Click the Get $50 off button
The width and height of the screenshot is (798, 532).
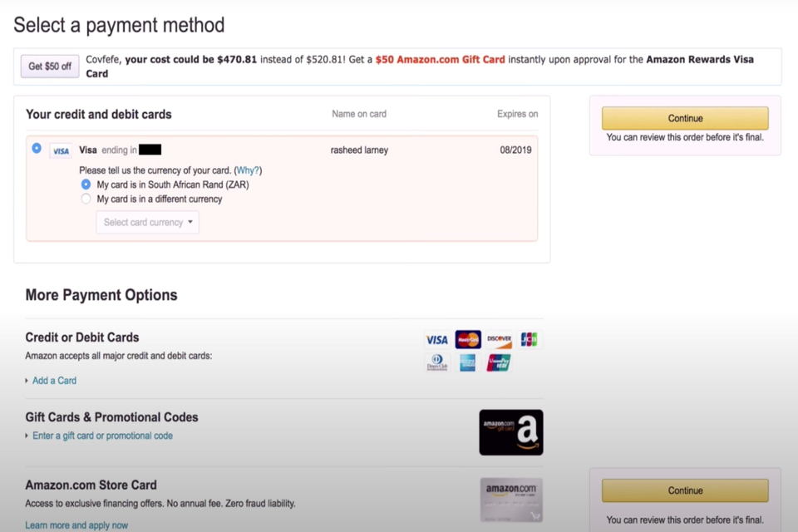click(49, 66)
